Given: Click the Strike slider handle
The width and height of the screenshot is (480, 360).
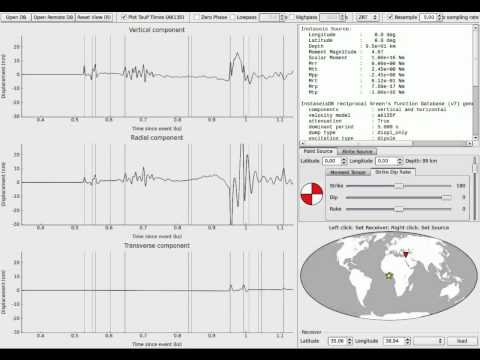Looking at the screenshot, I should point(399,186).
